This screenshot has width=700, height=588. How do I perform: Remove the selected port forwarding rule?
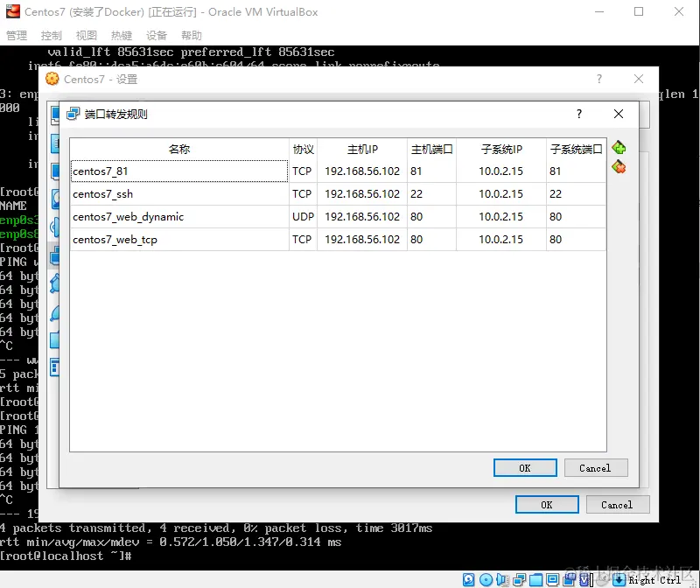coord(619,167)
